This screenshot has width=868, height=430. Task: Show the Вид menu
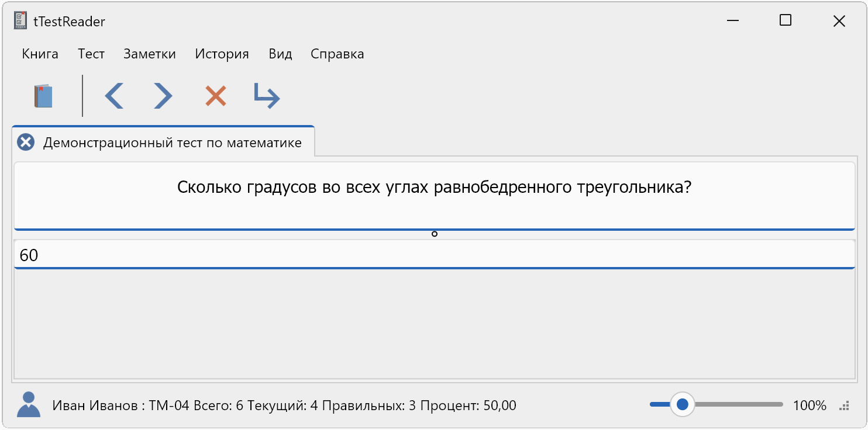tap(280, 54)
